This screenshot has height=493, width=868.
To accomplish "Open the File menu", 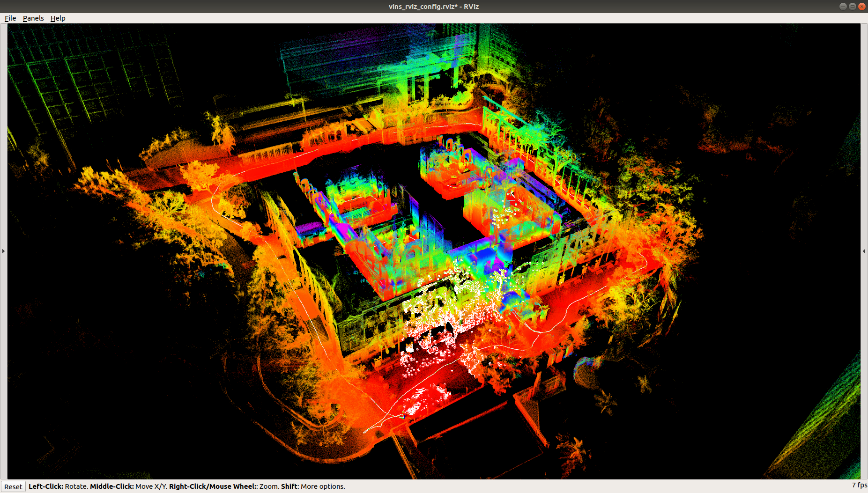I will pyautogui.click(x=10, y=18).
